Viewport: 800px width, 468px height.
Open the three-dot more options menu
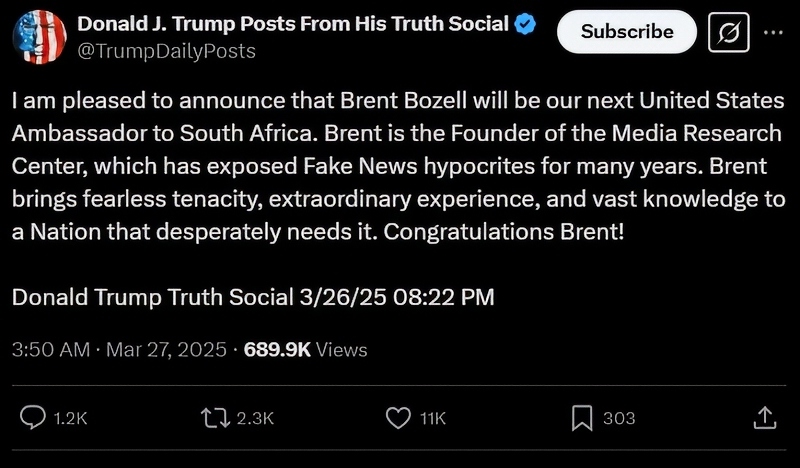tap(774, 32)
